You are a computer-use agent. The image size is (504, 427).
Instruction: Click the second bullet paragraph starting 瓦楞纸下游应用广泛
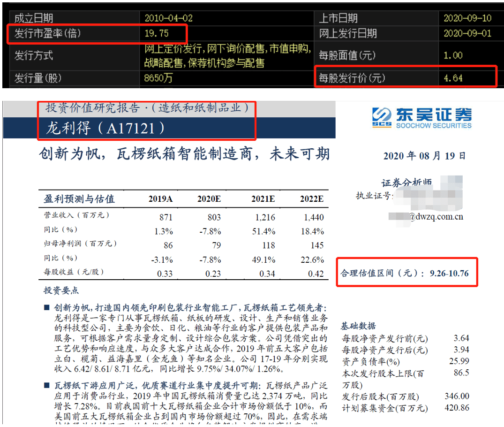pyautogui.click(x=190, y=402)
